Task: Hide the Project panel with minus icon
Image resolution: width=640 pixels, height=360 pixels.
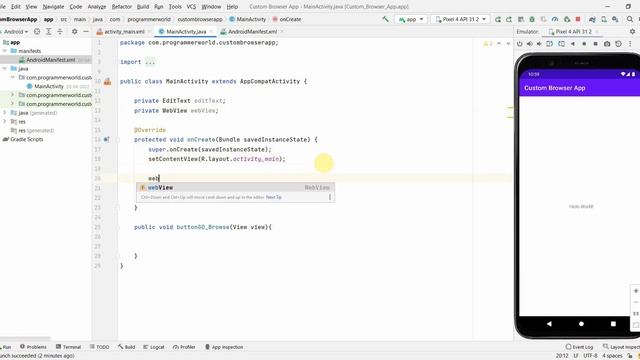Action: (x=86, y=31)
